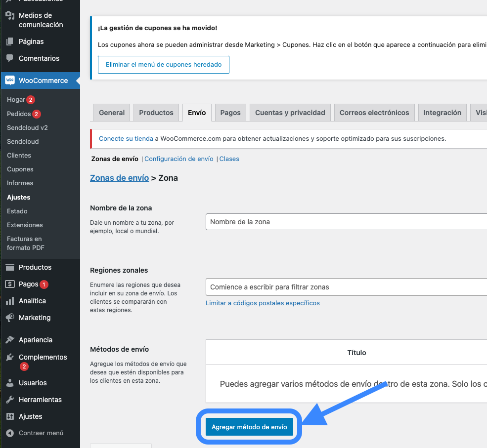Click the Complementos plug icon
This screenshot has width=487, height=448.
point(10,357)
